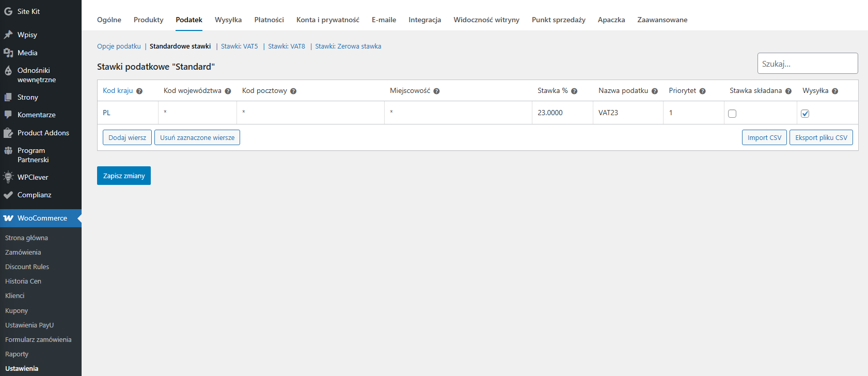Click the help icon beside Priorytet
This screenshot has width=868, height=376.
[703, 91]
